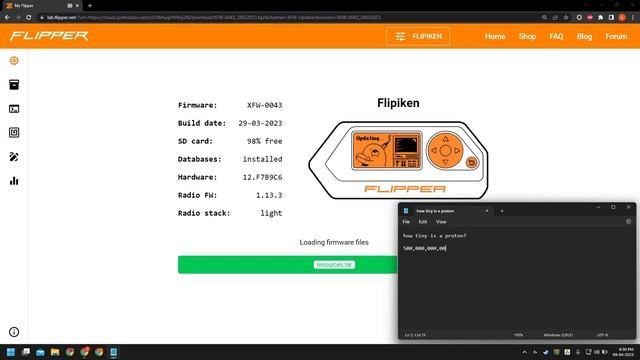This screenshot has width=640, height=360.
Task: Open Notepad Edit menu
Action: 423,222
